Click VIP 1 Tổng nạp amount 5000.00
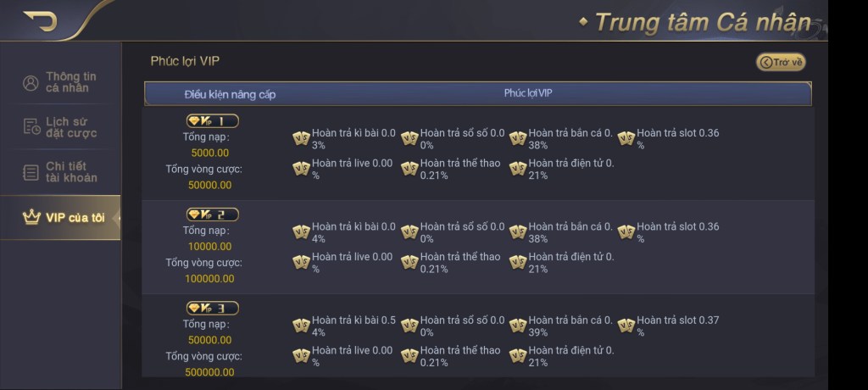 [x=210, y=153]
